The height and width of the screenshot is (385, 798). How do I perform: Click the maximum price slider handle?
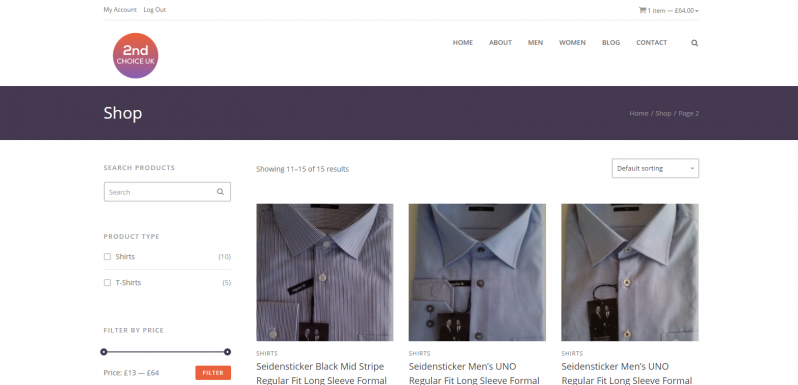[x=227, y=352]
